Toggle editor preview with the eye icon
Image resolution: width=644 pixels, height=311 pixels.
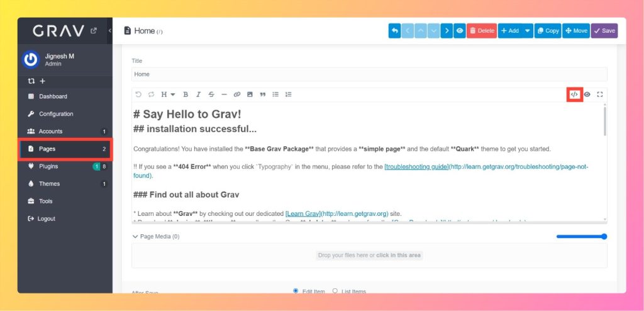587,94
